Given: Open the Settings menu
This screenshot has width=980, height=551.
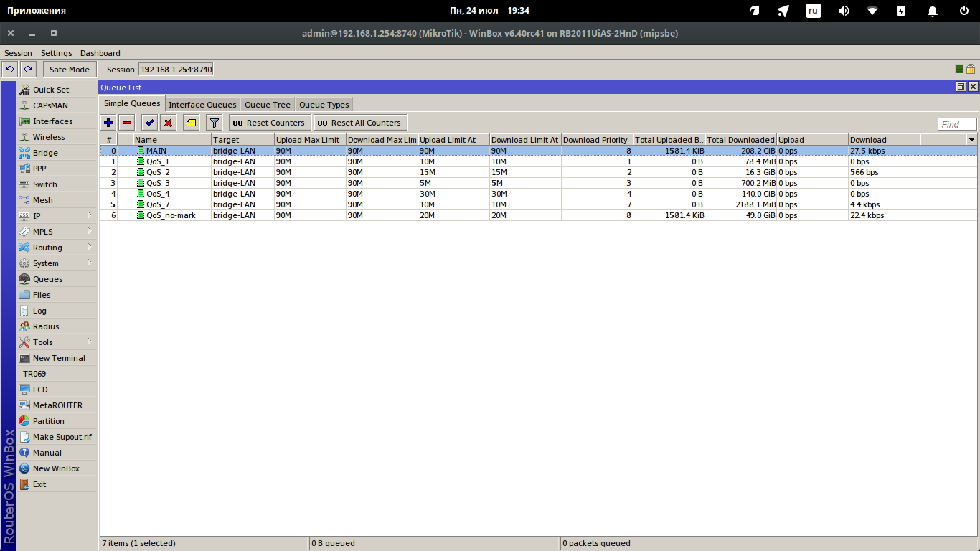Looking at the screenshot, I should (x=56, y=53).
